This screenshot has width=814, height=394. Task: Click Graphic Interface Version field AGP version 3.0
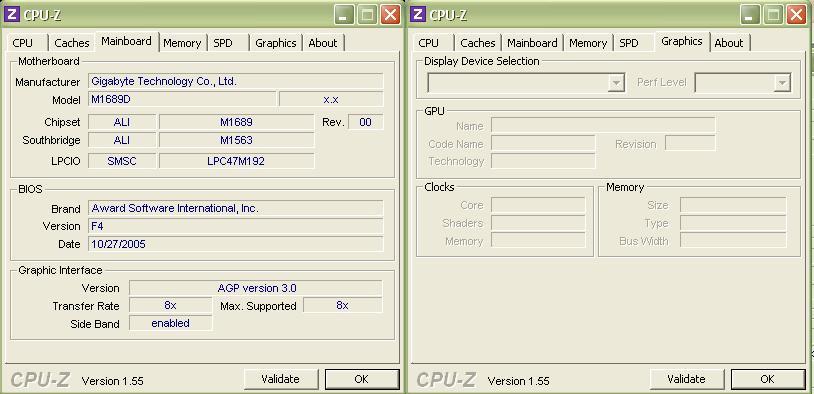click(256, 288)
